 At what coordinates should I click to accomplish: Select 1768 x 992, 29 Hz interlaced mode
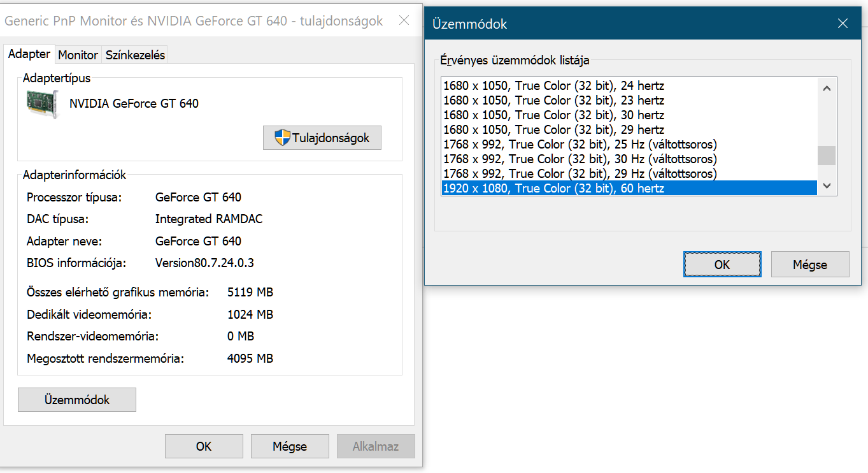(x=629, y=173)
